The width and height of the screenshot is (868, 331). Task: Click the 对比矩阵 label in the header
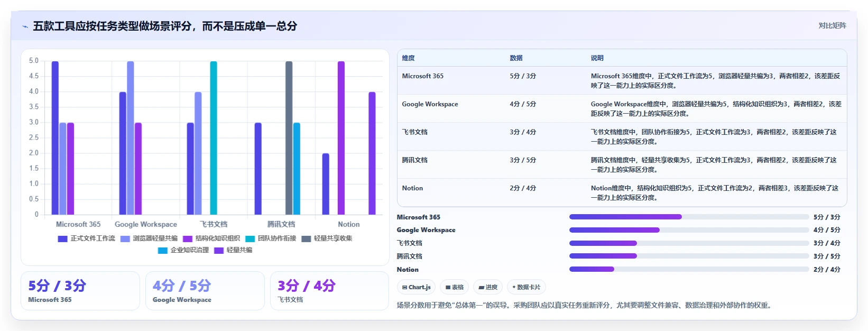(832, 25)
